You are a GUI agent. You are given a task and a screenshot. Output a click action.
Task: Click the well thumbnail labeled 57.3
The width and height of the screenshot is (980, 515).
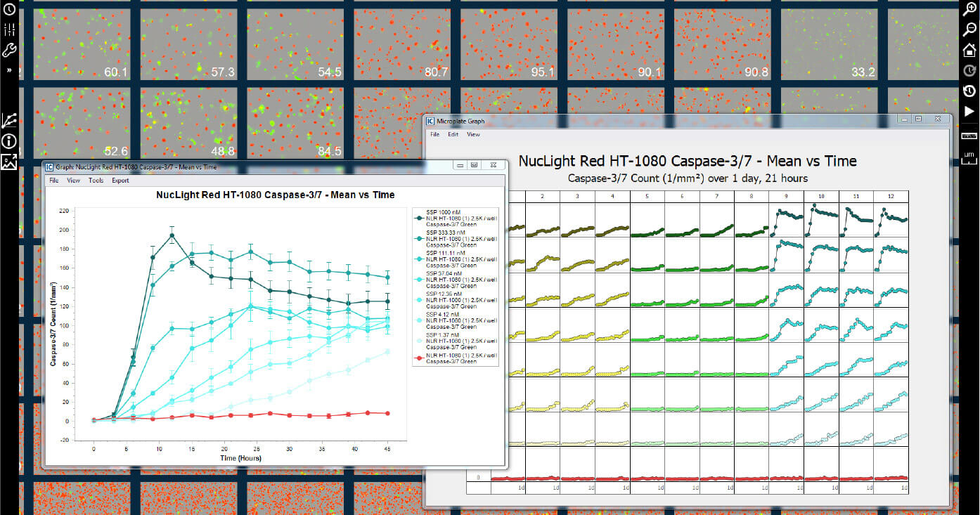click(188, 44)
